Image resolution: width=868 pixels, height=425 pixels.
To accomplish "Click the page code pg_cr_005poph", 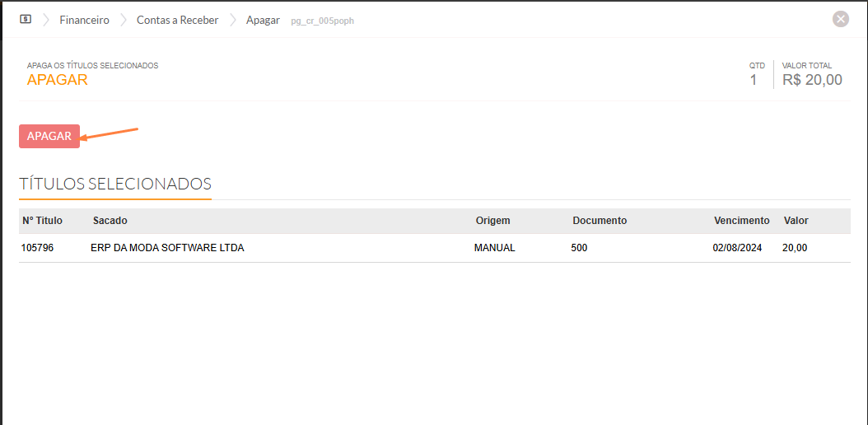I will coord(322,21).
